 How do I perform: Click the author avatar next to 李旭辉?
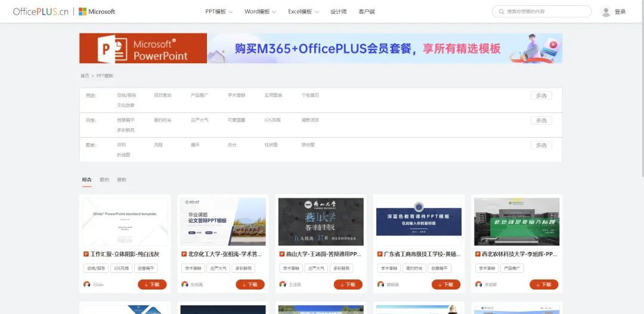click(x=478, y=284)
